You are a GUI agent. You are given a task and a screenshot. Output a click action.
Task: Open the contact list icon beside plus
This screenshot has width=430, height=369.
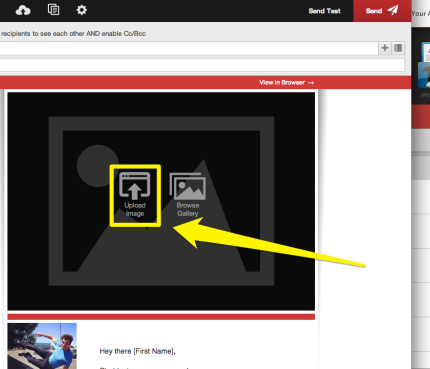pos(398,48)
